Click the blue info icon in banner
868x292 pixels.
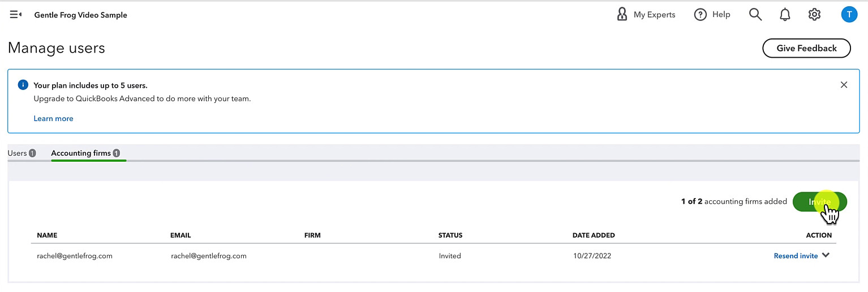point(23,85)
